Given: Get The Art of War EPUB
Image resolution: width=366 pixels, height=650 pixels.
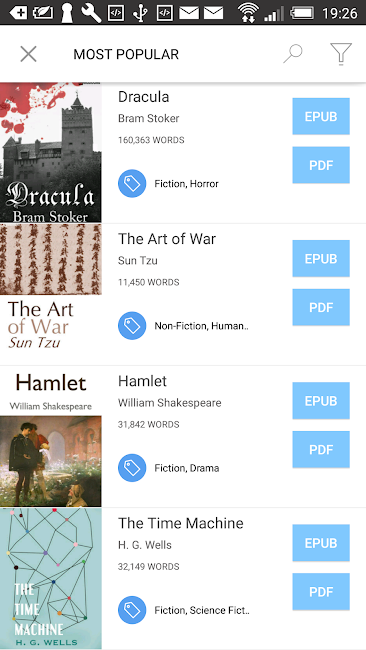Looking at the screenshot, I should [x=321, y=259].
